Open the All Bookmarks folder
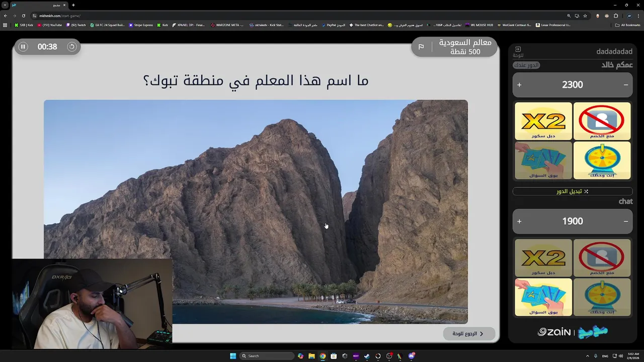This screenshot has width=644, height=362. point(629,25)
